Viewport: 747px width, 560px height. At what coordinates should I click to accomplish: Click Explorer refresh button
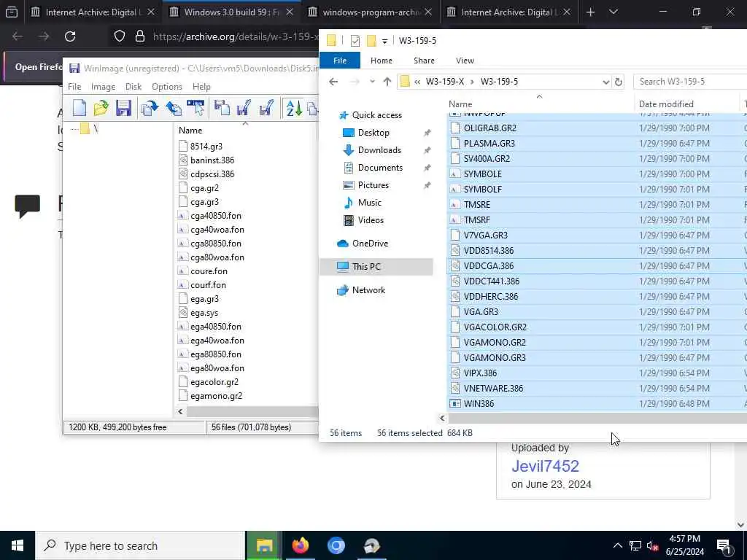click(619, 82)
